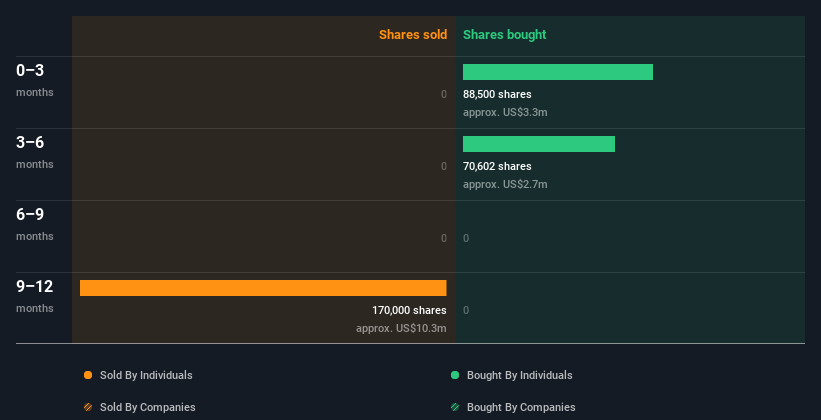Click the approx. US$10.3m amount
Screen dimensions: 821x420
(401, 328)
